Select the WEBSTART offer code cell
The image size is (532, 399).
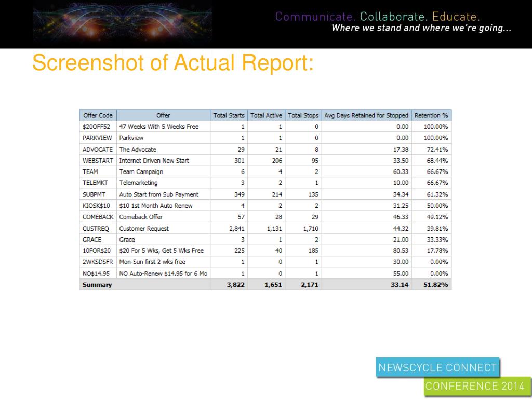click(98, 161)
